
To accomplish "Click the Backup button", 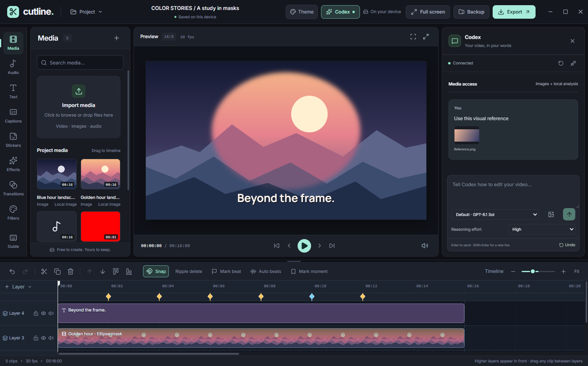I will tap(472, 12).
